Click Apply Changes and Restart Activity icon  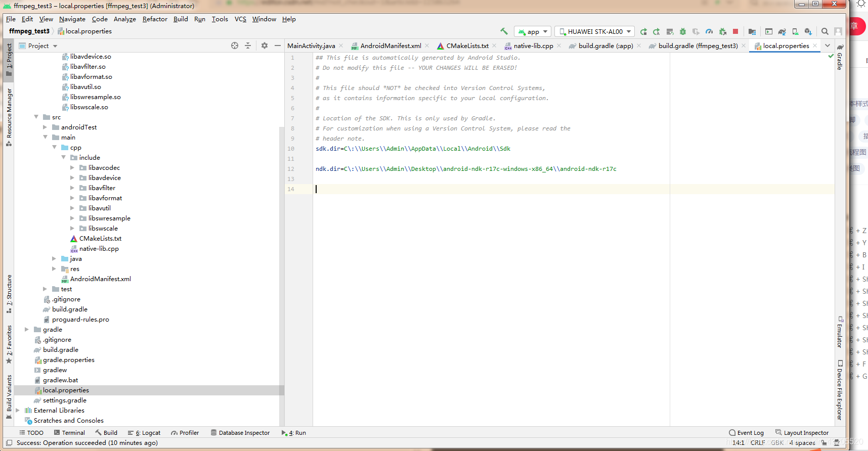(x=657, y=31)
